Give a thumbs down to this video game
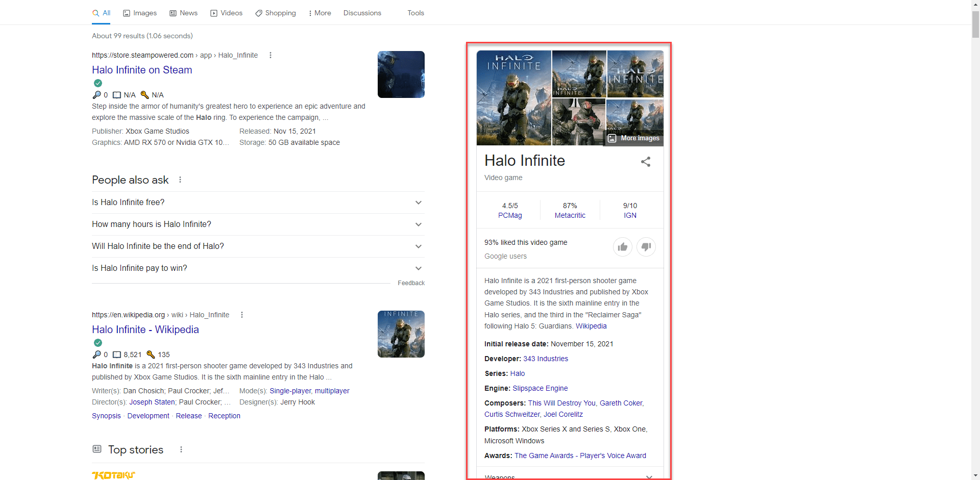980x480 pixels. coord(646,247)
